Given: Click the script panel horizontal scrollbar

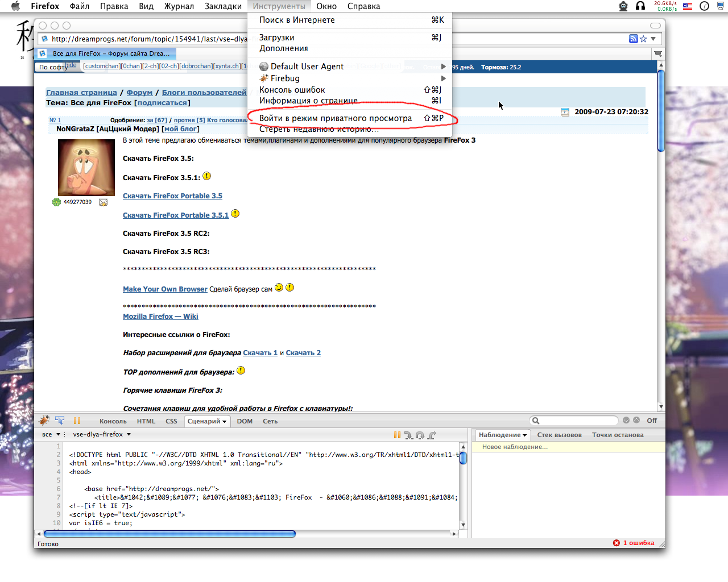Looking at the screenshot, I should pos(169,534).
